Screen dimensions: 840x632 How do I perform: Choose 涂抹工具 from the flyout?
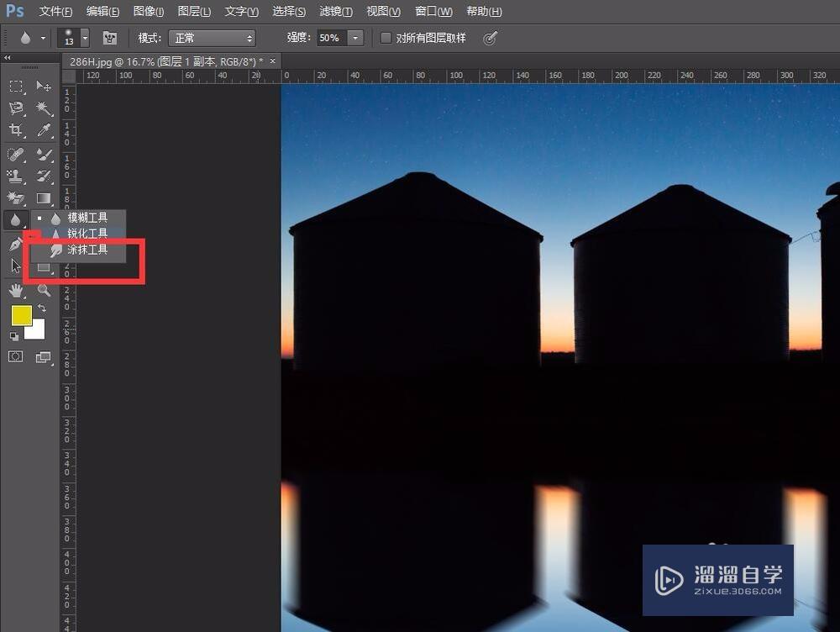pyautogui.click(x=79, y=250)
